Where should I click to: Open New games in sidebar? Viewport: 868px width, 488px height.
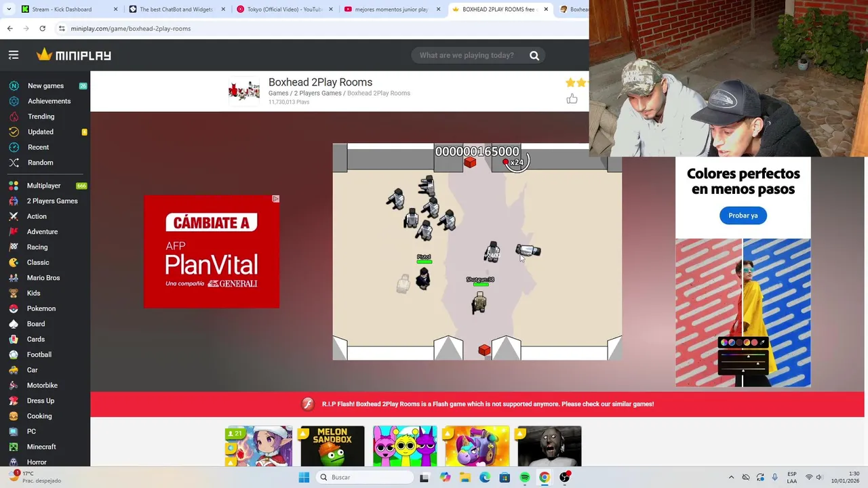point(45,86)
